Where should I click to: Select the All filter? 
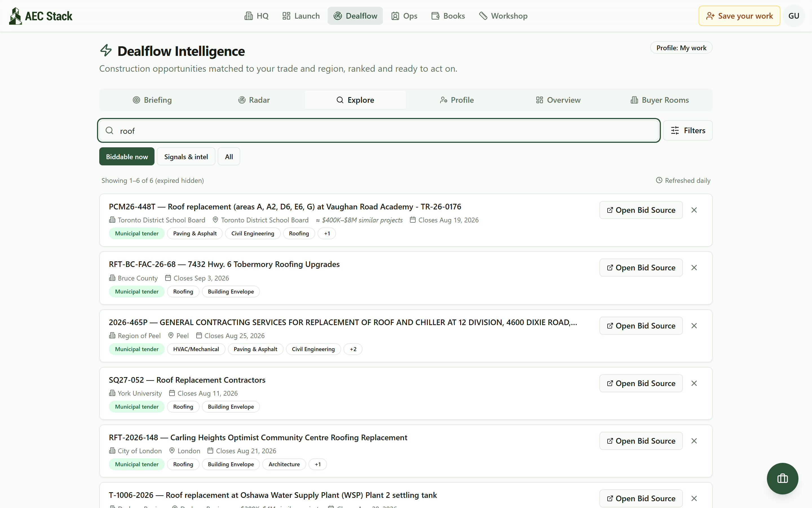[x=229, y=157]
